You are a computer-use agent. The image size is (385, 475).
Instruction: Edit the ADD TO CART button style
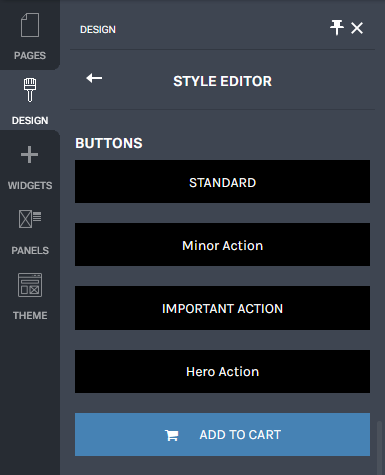click(x=222, y=434)
